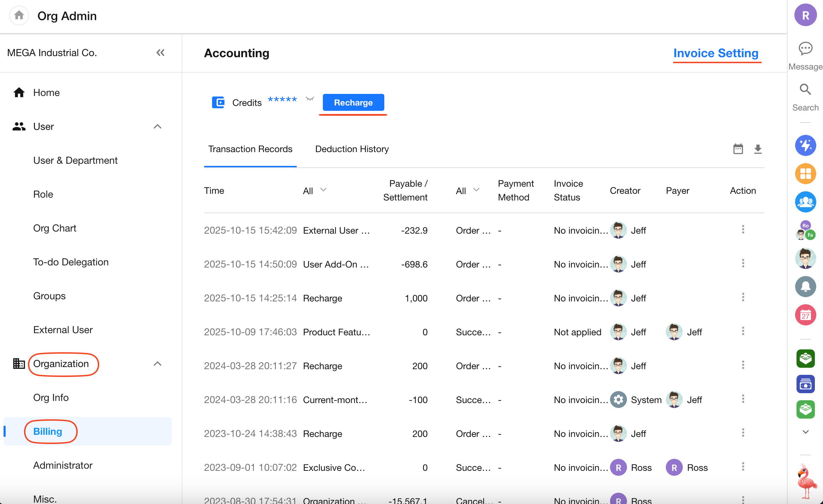Open the Message chat icon
This screenshot has width=823, height=504.
[805, 49]
